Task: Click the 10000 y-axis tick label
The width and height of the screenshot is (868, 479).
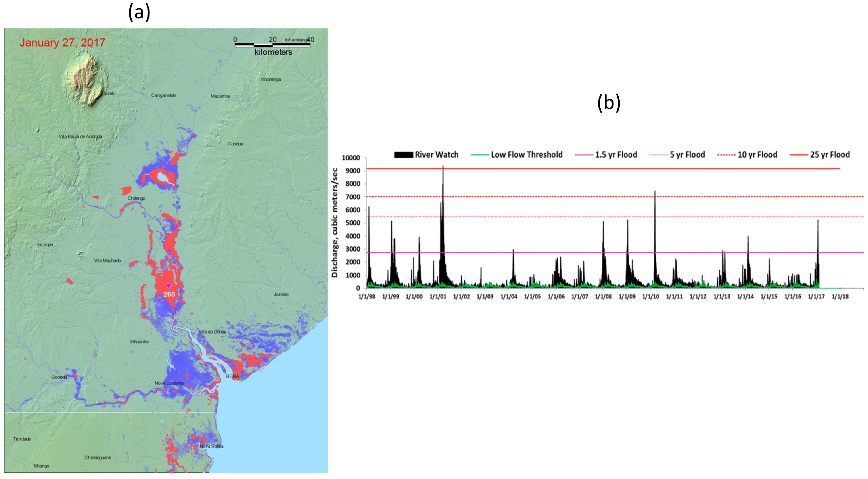Action: tap(351, 158)
